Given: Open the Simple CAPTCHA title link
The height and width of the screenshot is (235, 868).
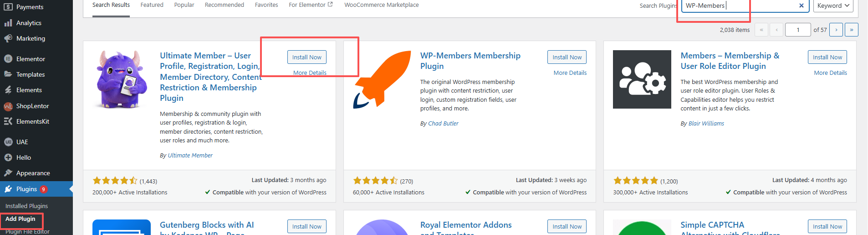Looking at the screenshot, I should coord(730,227).
